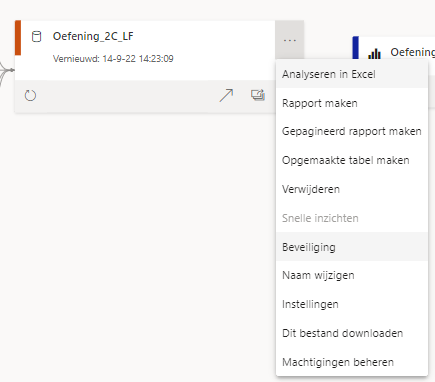The image size is (435, 382).
Task: Click the Oefening_2C_LF dataset title
Action: [x=93, y=36]
